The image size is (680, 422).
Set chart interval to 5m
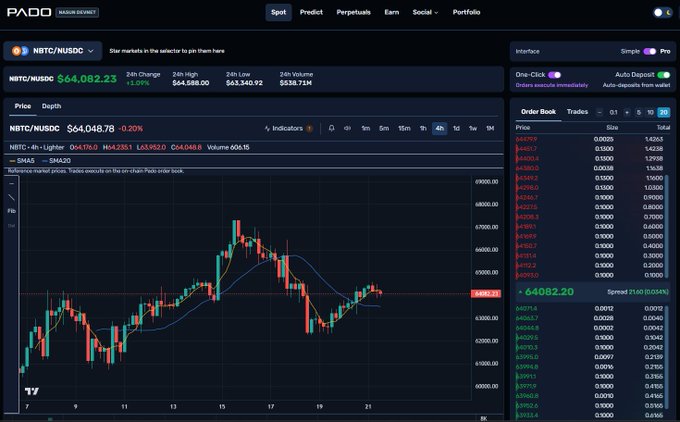click(384, 128)
